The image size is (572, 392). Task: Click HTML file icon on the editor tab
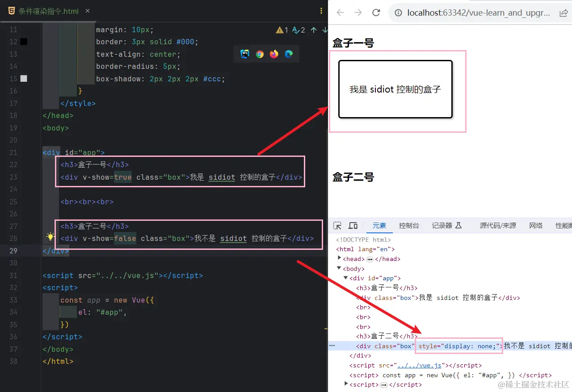point(11,11)
